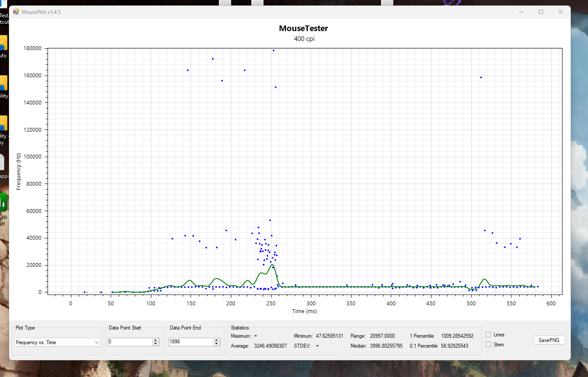The image size is (588, 377).
Task: Minimize the MousePlot window
Action: [521, 12]
